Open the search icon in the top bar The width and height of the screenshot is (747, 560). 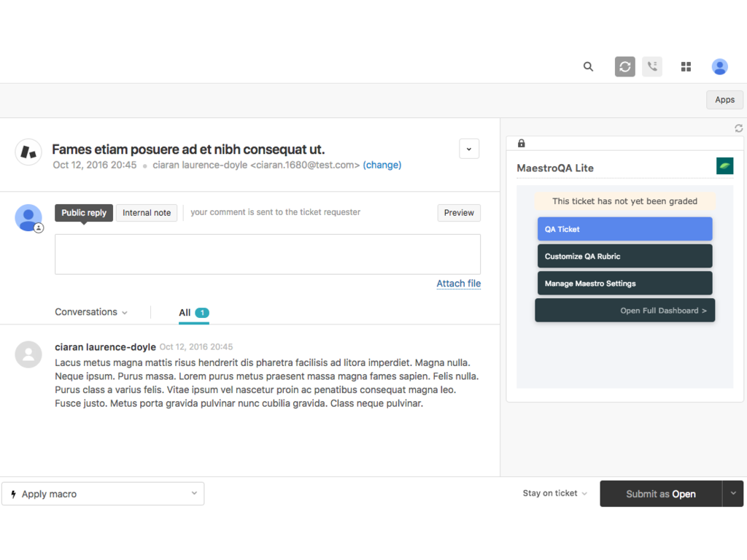(588, 66)
